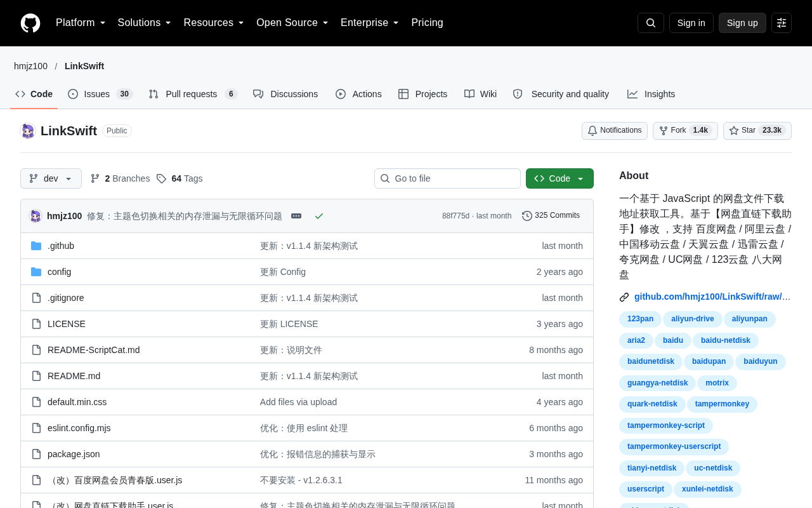Open appearance settings sliders icon
Screen dimensions: 812x508
[782, 23]
